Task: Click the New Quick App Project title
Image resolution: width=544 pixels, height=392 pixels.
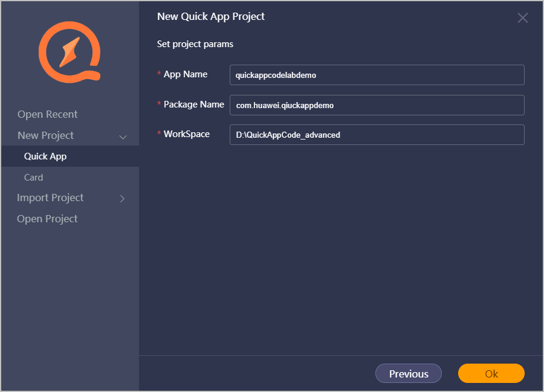Action: click(211, 16)
